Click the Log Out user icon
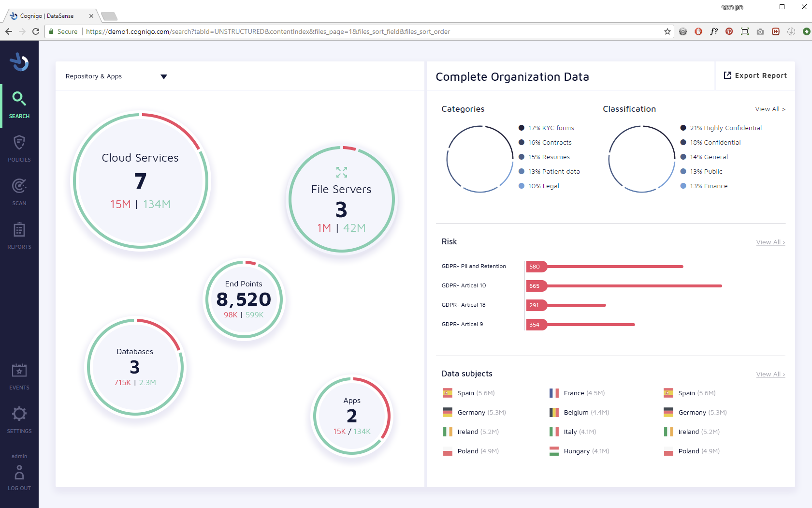Viewport: 812px width, 508px height. click(x=19, y=472)
